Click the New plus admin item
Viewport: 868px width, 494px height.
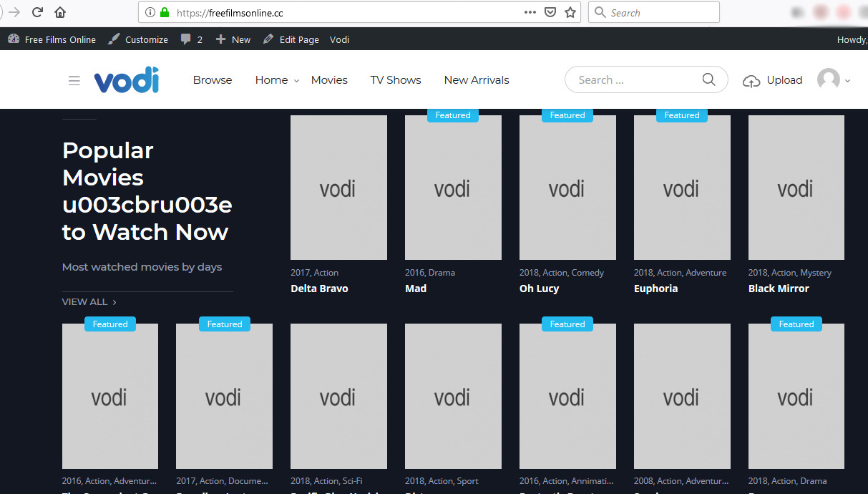[233, 39]
